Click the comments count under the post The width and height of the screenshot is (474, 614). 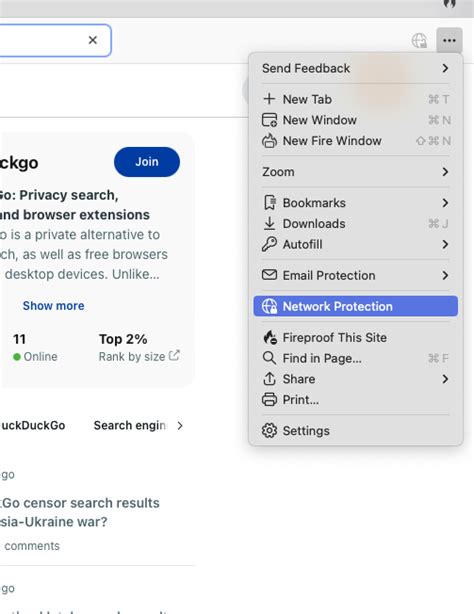[31, 545]
